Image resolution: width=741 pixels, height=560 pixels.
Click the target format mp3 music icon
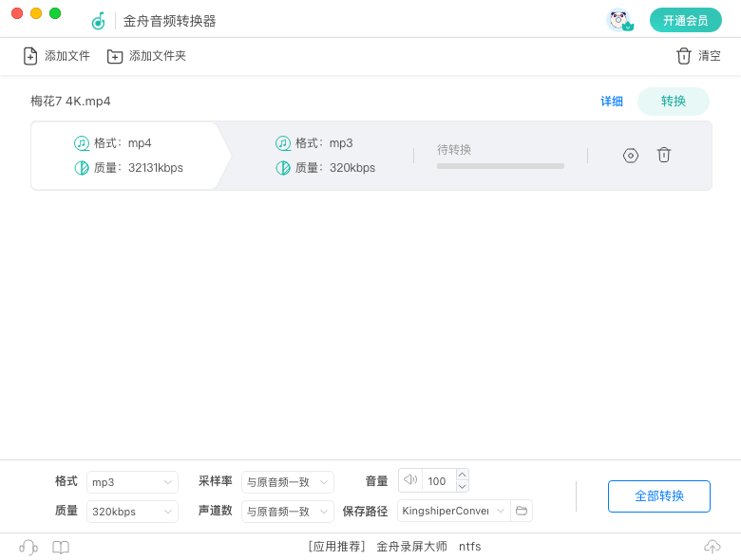tap(282, 143)
